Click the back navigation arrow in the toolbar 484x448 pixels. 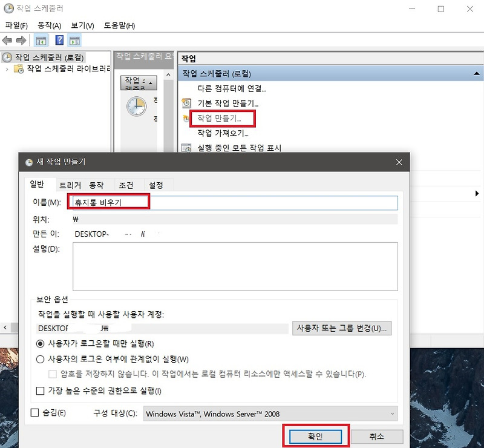[8, 40]
